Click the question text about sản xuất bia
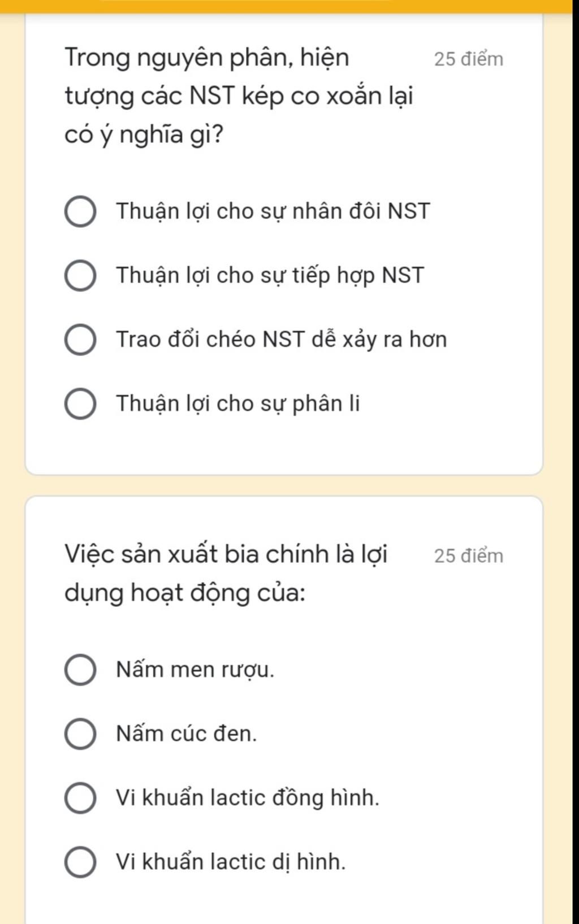 226,574
